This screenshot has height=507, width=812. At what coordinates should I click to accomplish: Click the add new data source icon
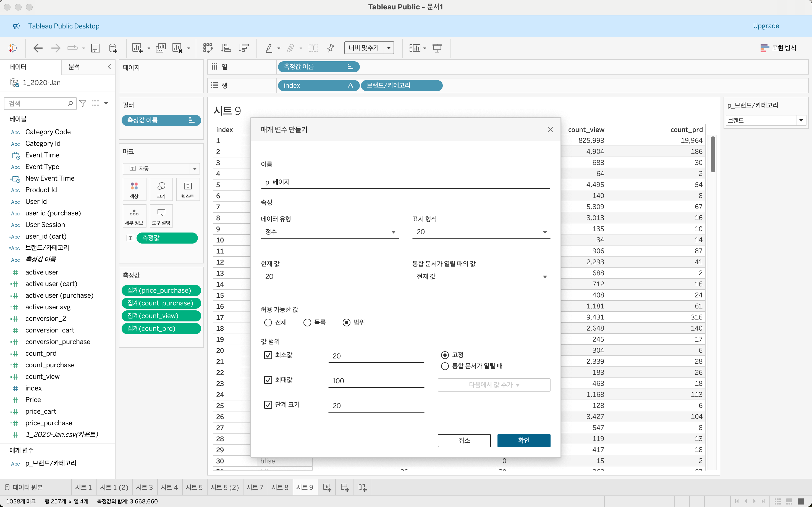click(x=113, y=48)
